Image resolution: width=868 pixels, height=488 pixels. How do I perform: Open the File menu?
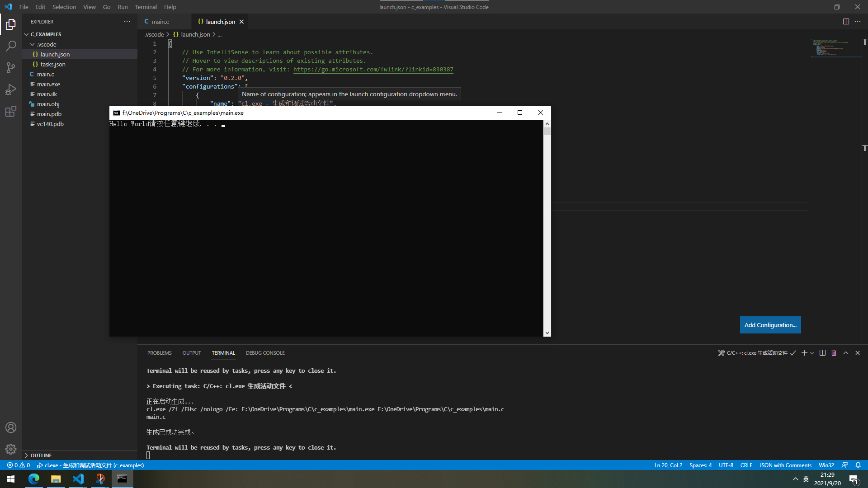click(24, 7)
